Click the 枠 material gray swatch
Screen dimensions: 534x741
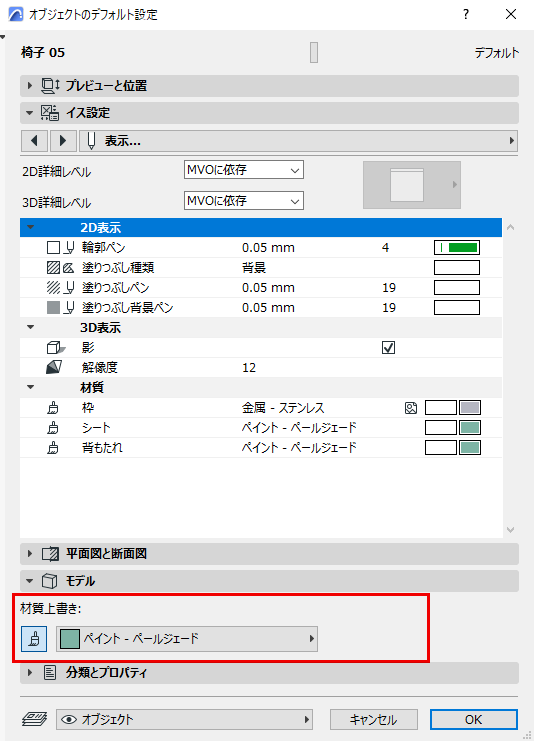[x=470, y=408]
